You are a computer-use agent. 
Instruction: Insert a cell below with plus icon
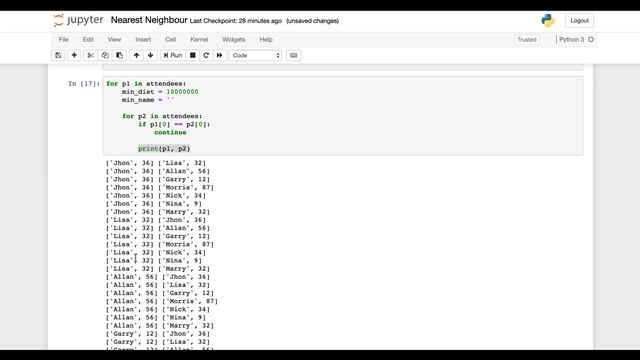74,55
